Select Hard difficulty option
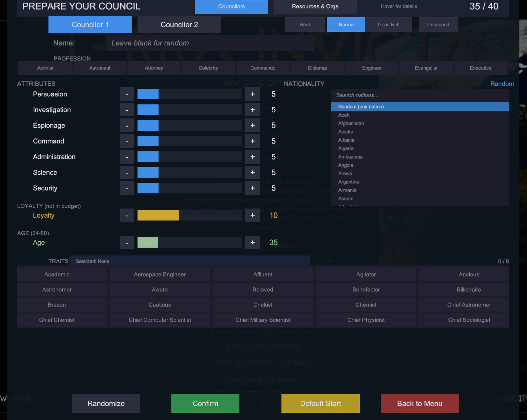This screenshot has width=527, height=420. pyautogui.click(x=305, y=24)
